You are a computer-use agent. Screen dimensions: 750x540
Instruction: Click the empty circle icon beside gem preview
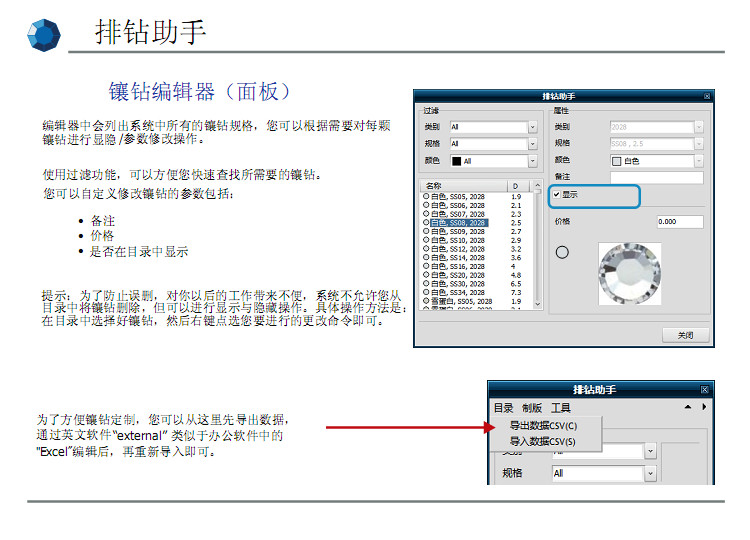click(x=562, y=252)
